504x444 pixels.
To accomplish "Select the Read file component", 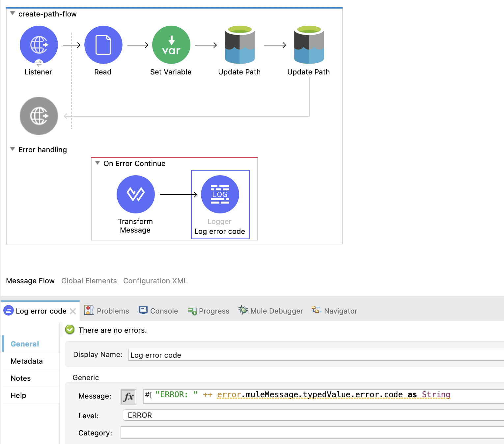I will pos(103,45).
